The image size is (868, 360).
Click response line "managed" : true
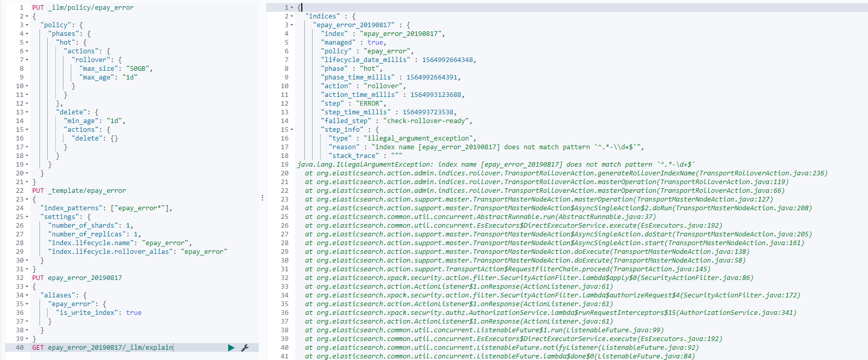[x=354, y=43]
